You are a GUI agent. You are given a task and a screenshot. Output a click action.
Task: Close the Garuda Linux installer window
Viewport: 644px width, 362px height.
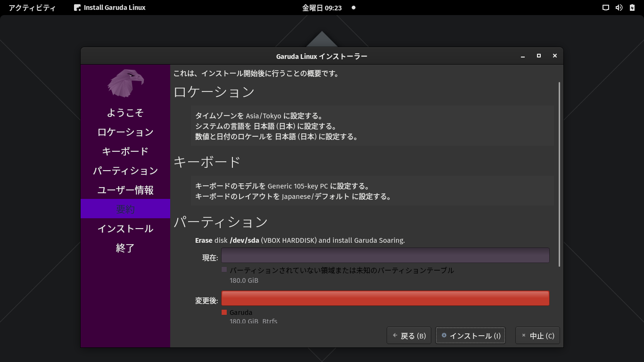point(555,56)
